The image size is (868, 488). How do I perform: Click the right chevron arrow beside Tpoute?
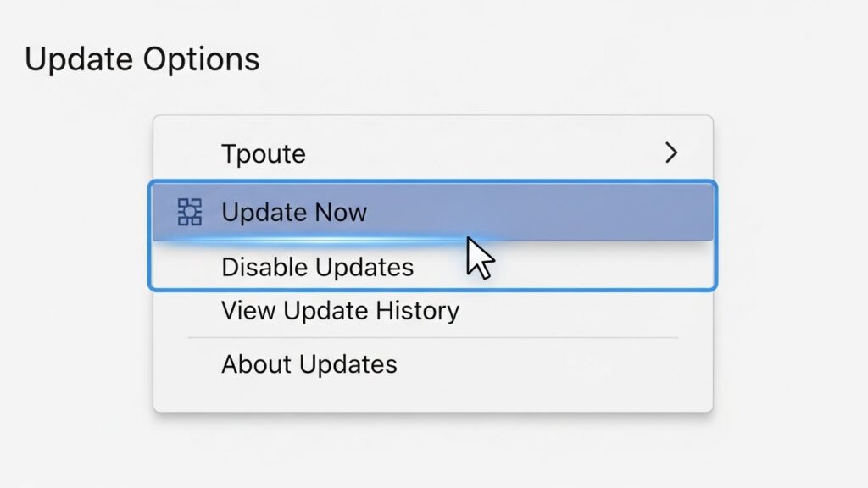671,152
